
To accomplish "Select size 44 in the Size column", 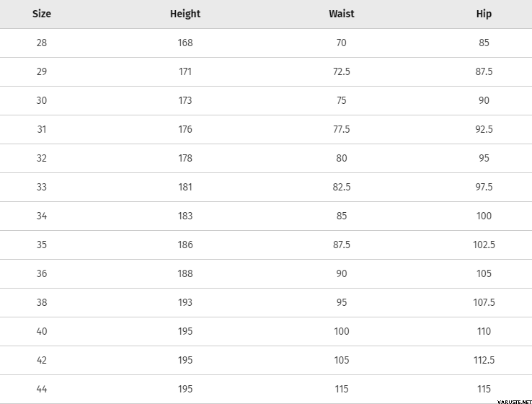I will tap(42, 389).
